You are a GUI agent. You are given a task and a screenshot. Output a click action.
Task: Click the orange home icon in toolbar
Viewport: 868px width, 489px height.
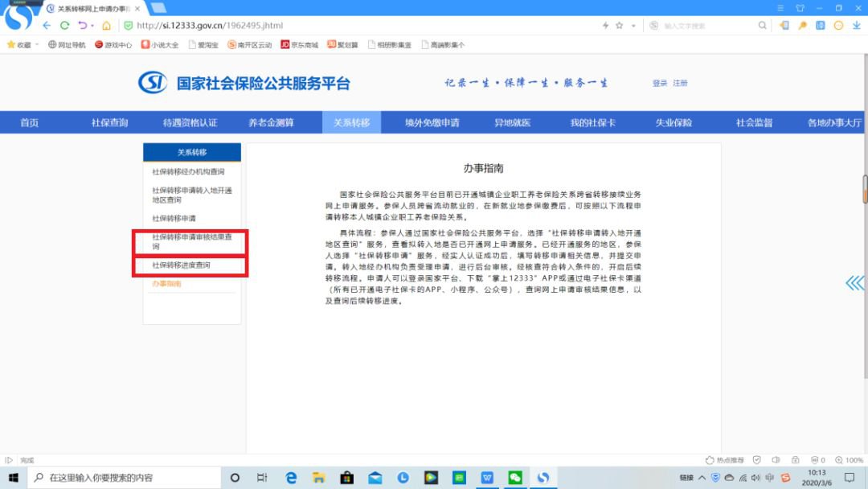[x=106, y=26]
